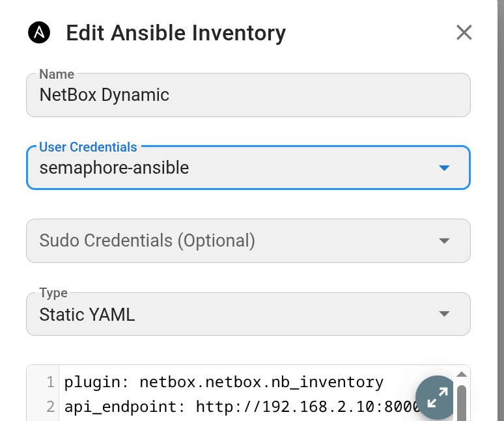This screenshot has height=421, width=504.
Task: Click the line number 1 in editor gutter
Action: tap(50, 382)
